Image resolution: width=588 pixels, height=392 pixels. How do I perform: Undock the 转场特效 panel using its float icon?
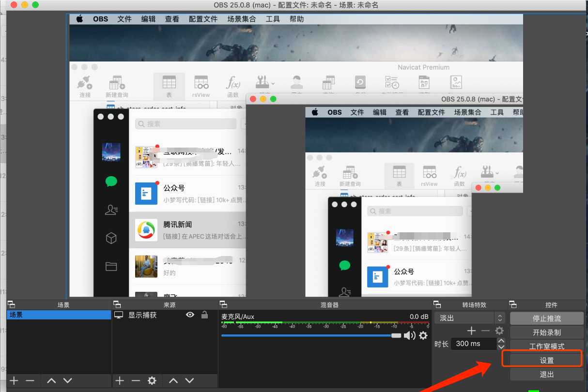(x=437, y=304)
